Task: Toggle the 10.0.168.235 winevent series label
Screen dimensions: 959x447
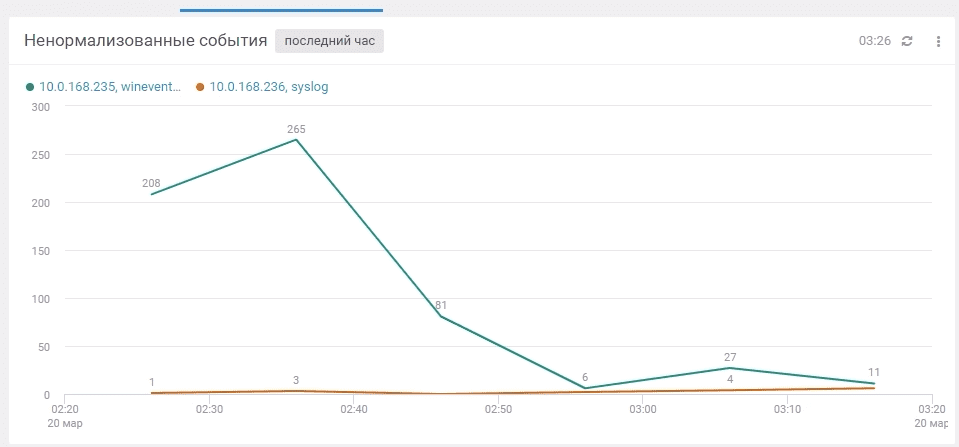Action: coord(110,87)
